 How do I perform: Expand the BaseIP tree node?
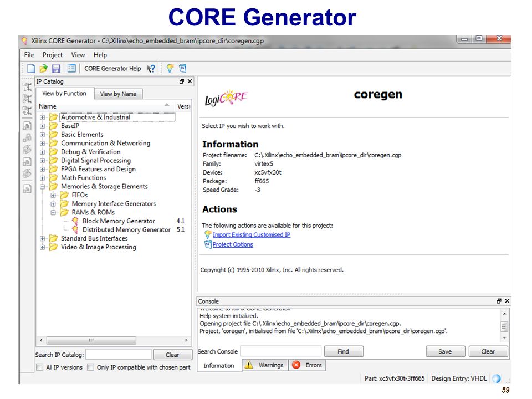click(x=43, y=126)
